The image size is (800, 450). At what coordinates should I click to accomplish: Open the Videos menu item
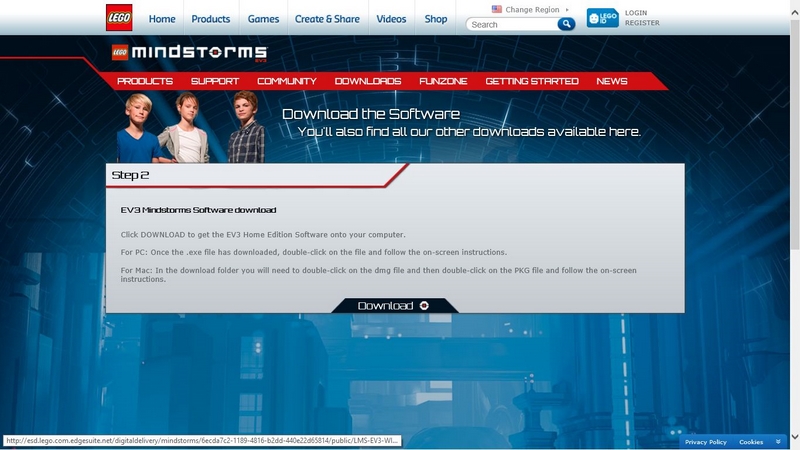(391, 19)
